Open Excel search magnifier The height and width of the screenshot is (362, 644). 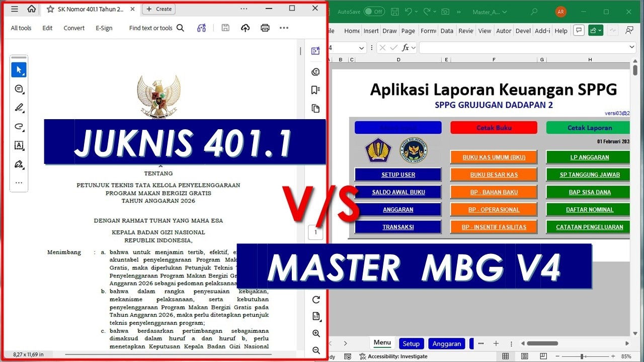pos(534,12)
